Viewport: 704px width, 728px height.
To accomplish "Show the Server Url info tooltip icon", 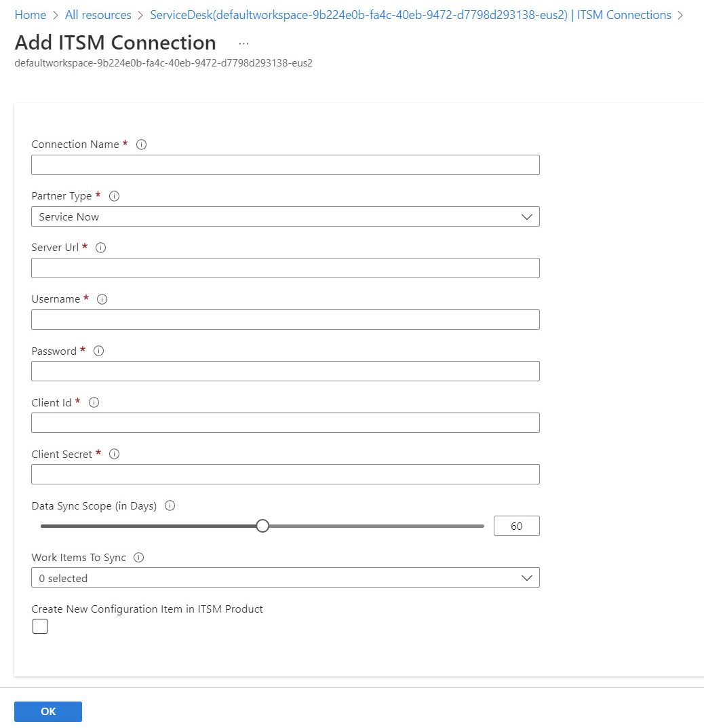I will tap(100, 248).
